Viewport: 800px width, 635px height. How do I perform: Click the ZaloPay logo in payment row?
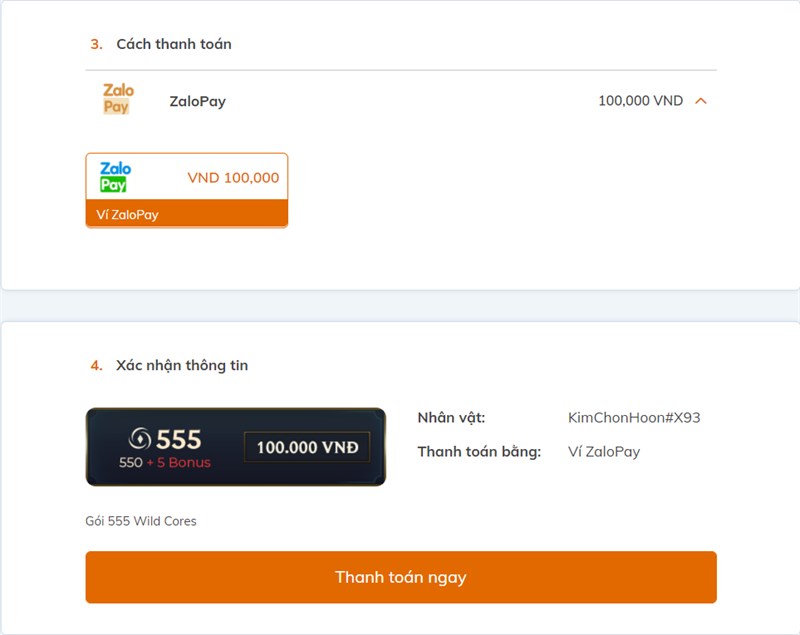[x=117, y=100]
